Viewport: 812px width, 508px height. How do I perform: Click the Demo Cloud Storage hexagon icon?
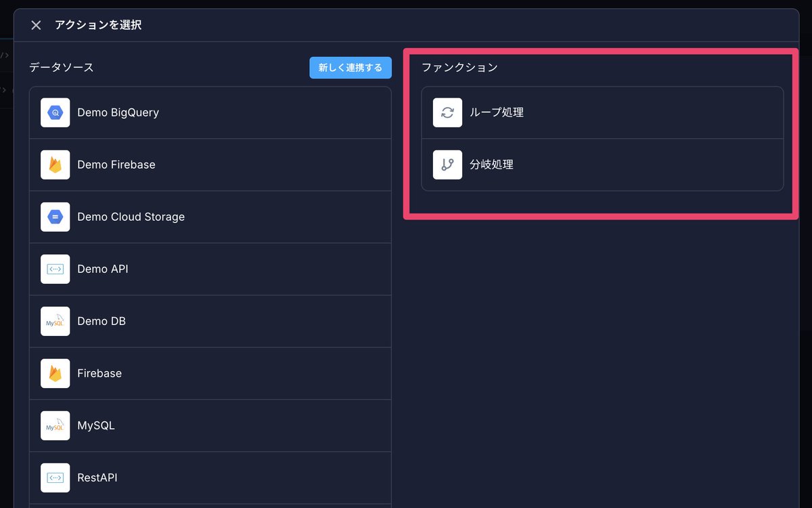click(x=55, y=217)
